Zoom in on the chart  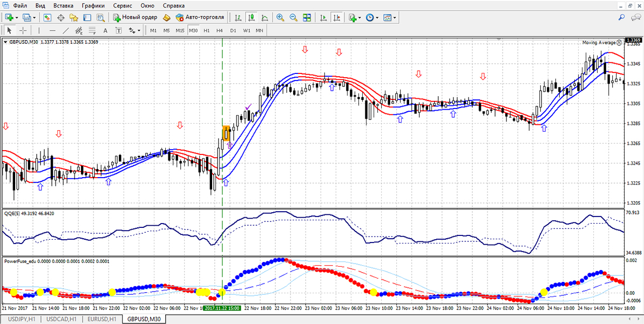(280, 17)
